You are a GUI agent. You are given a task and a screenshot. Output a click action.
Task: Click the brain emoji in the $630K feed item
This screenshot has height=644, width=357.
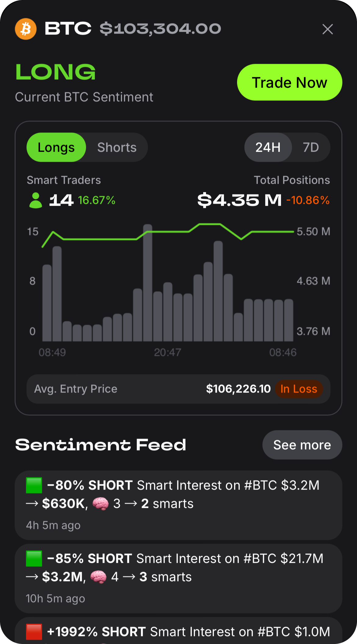click(x=100, y=504)
